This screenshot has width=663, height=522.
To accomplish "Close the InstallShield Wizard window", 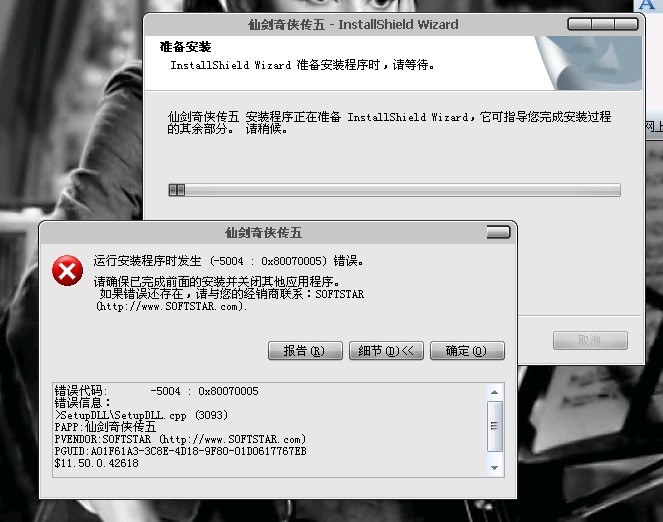I will (626, 24).
